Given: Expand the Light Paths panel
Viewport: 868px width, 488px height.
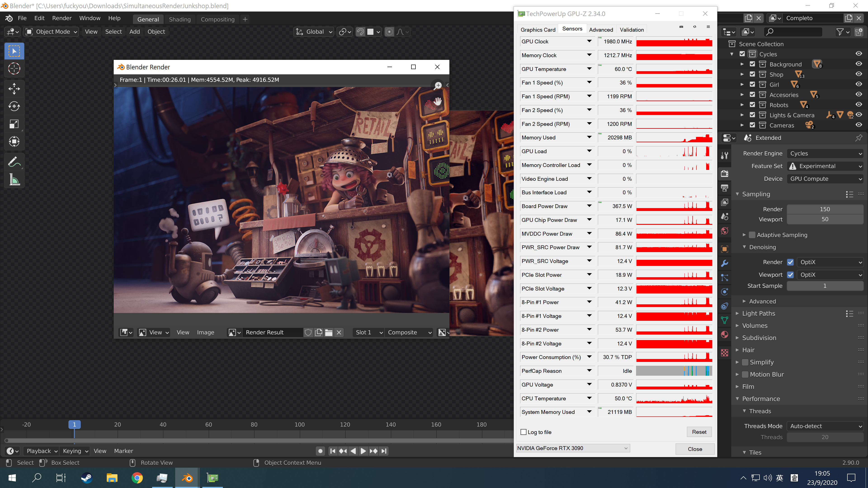Looking at the screenshot, I should (758, 314).
